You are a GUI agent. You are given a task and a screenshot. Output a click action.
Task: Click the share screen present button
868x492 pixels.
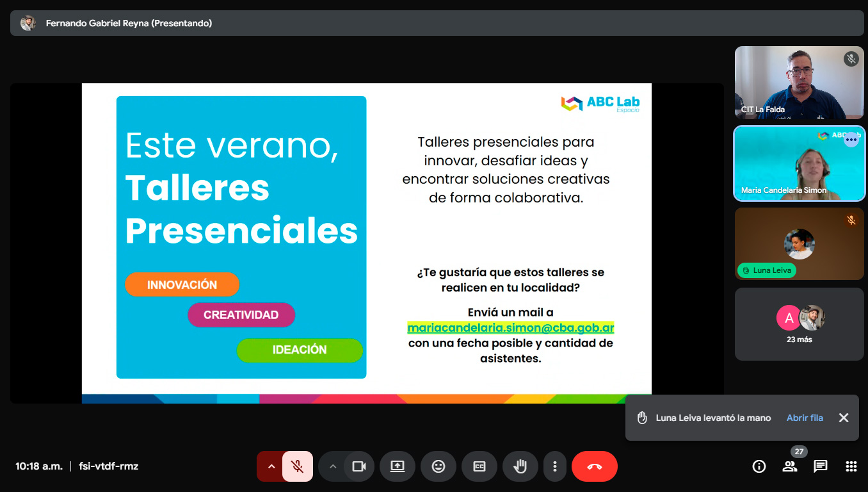pyautogui.click(x=398, y=466)
